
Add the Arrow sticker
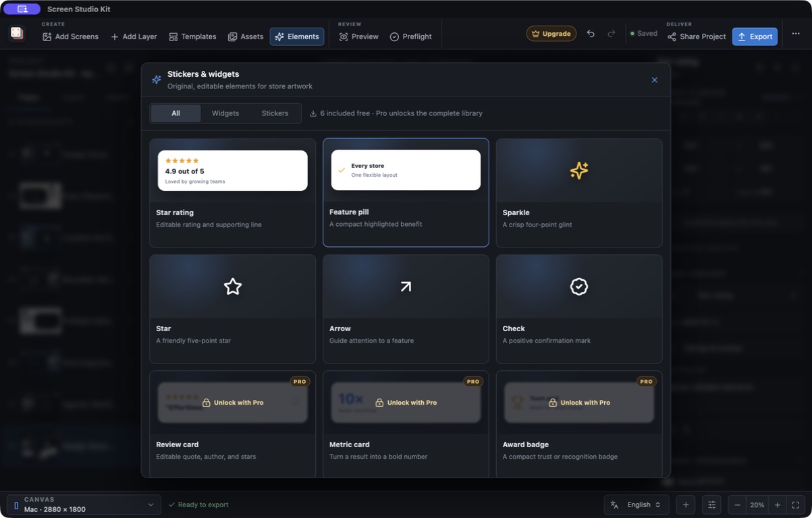406,309
